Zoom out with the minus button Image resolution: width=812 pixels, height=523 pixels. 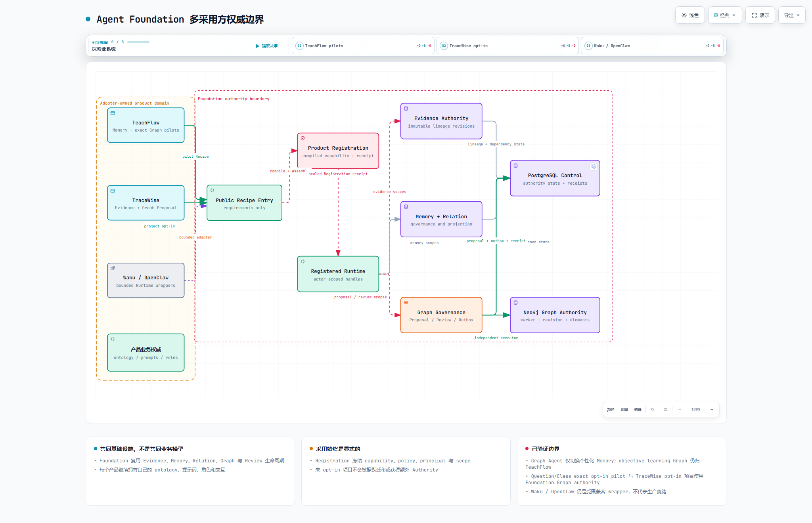[x=680, y=410]
